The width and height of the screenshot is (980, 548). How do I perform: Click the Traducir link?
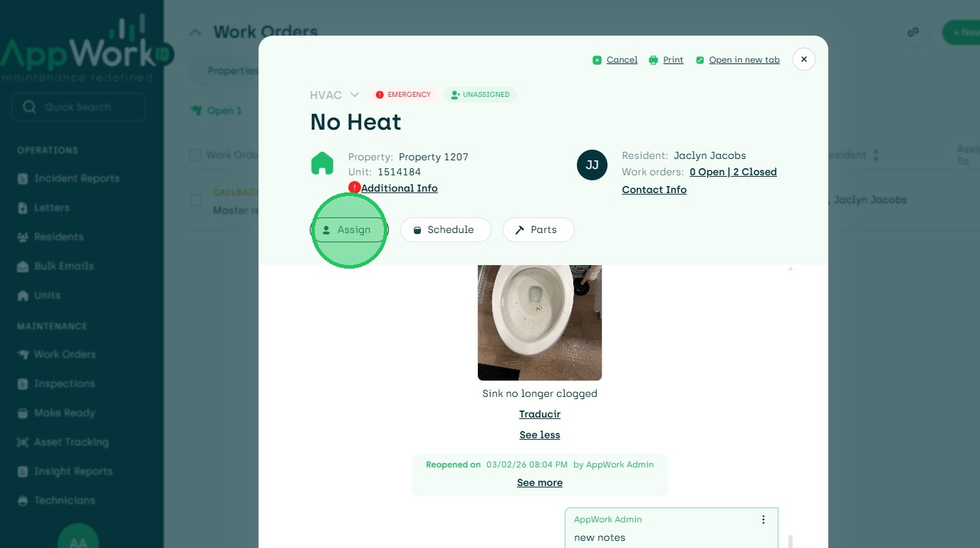click(540, 414)
